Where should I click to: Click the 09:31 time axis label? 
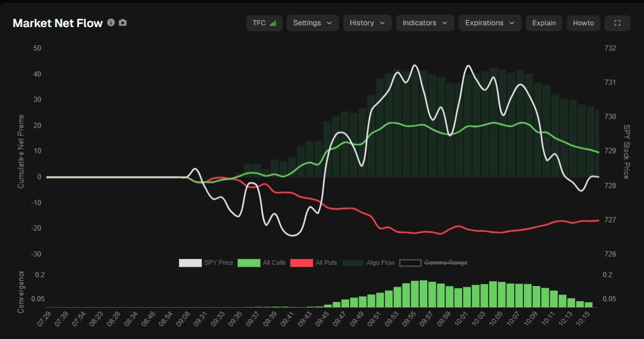200,319
